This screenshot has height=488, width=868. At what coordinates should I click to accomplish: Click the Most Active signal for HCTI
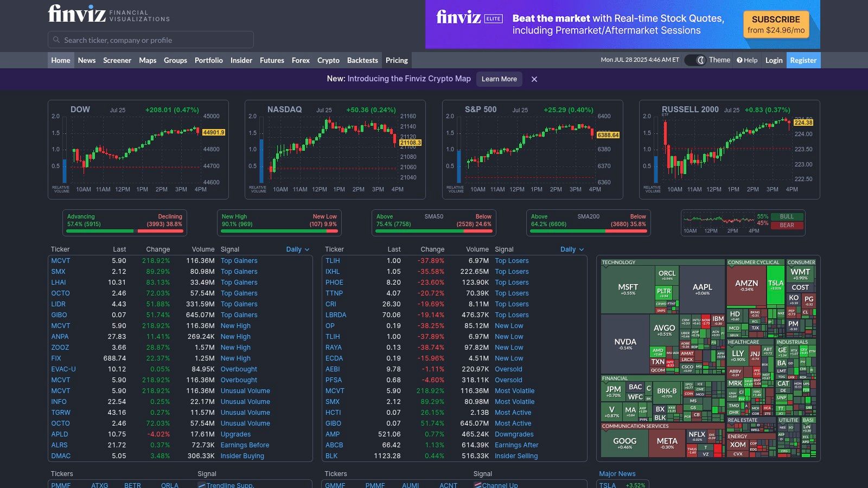(x=513, y=413)
